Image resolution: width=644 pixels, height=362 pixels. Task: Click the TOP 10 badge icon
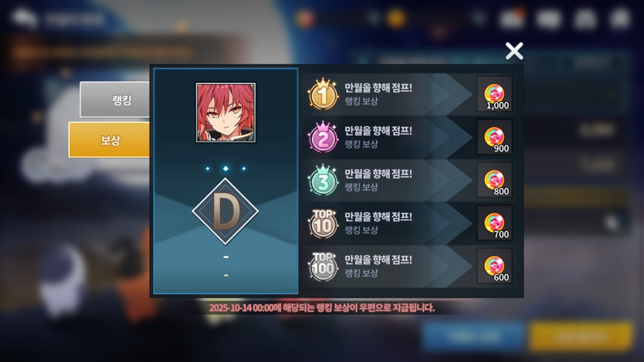pyautogui.click(x=323, y=224)
